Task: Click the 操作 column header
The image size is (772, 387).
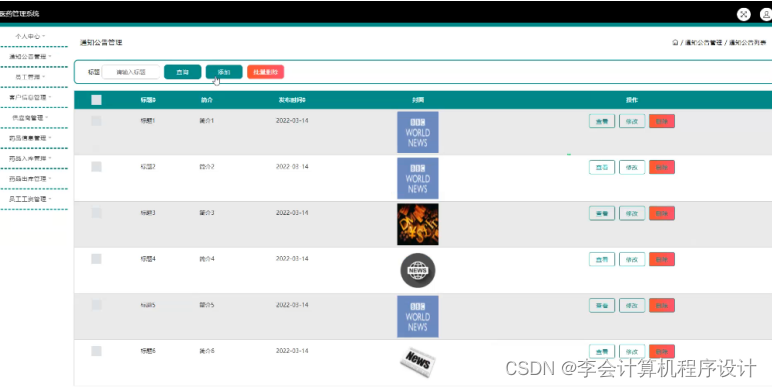Action: [x=632, y=100]
